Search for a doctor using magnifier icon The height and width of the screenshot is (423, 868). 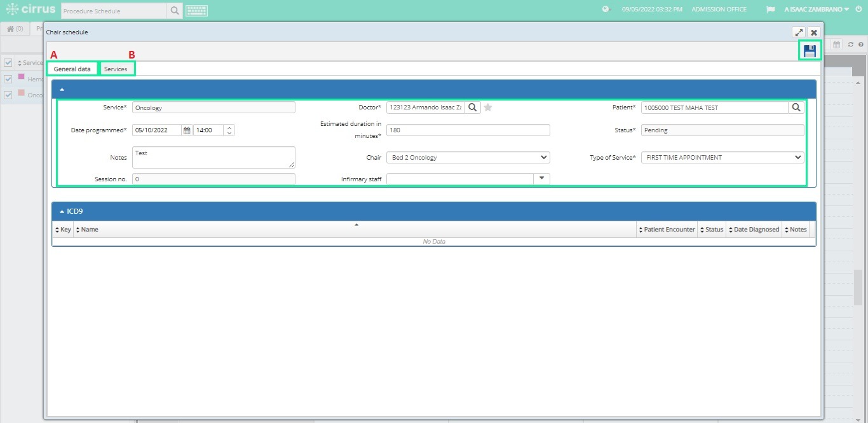tap(472, 107)
